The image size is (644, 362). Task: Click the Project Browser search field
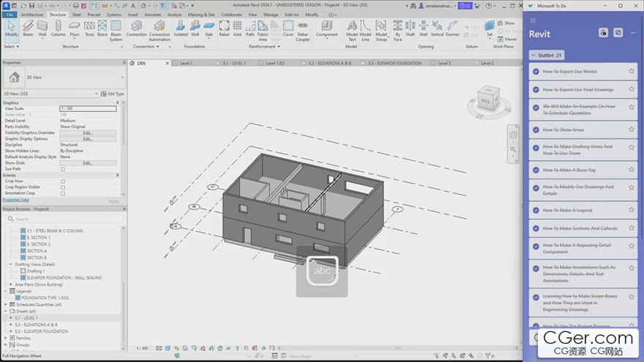(65, 219)
